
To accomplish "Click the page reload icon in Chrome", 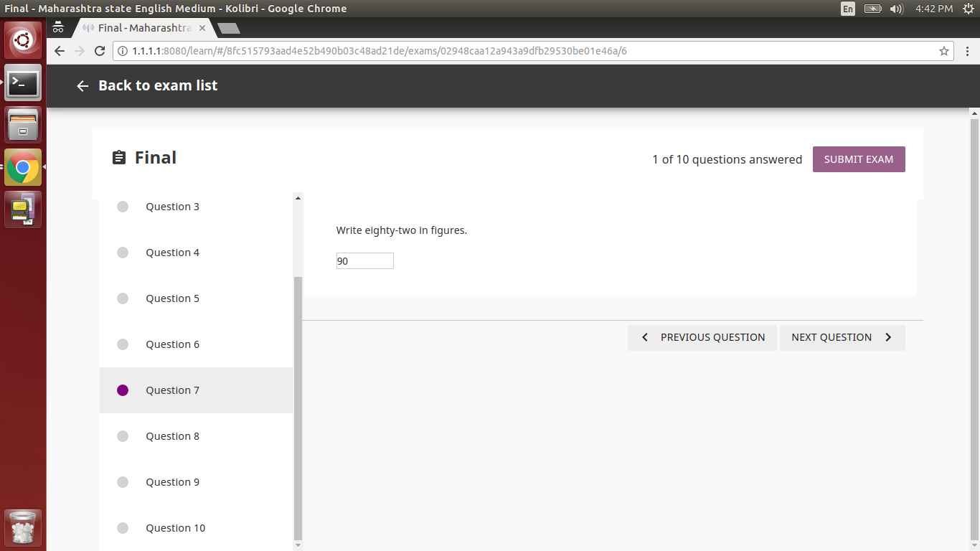I will coord(100,51).
